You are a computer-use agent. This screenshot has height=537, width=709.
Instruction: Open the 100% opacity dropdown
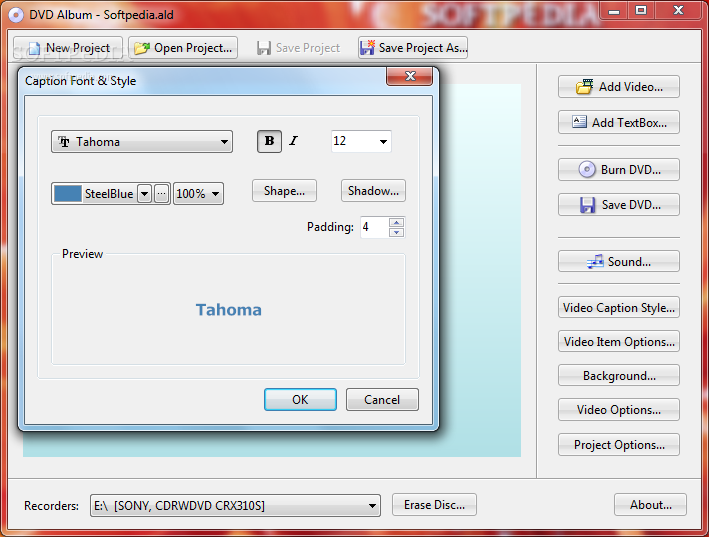(x=199, y=194)
